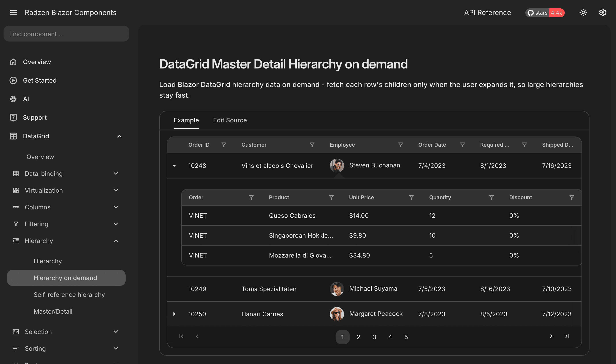
Task: Go to pager page 2
Action: 358,337
